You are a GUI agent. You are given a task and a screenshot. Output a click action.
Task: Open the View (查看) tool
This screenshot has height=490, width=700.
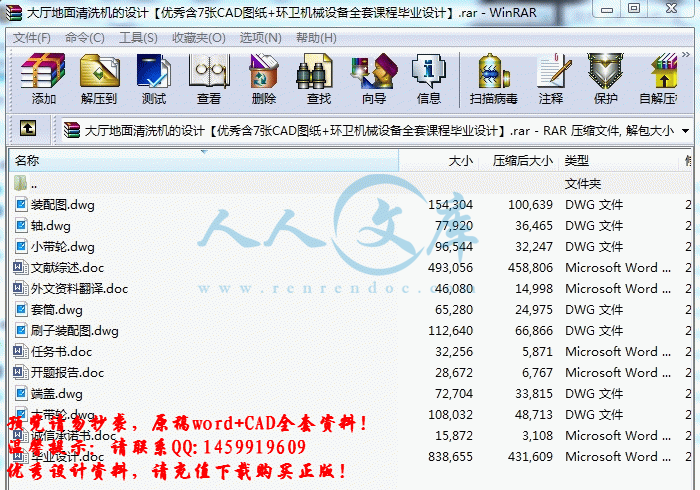(209, 79)
